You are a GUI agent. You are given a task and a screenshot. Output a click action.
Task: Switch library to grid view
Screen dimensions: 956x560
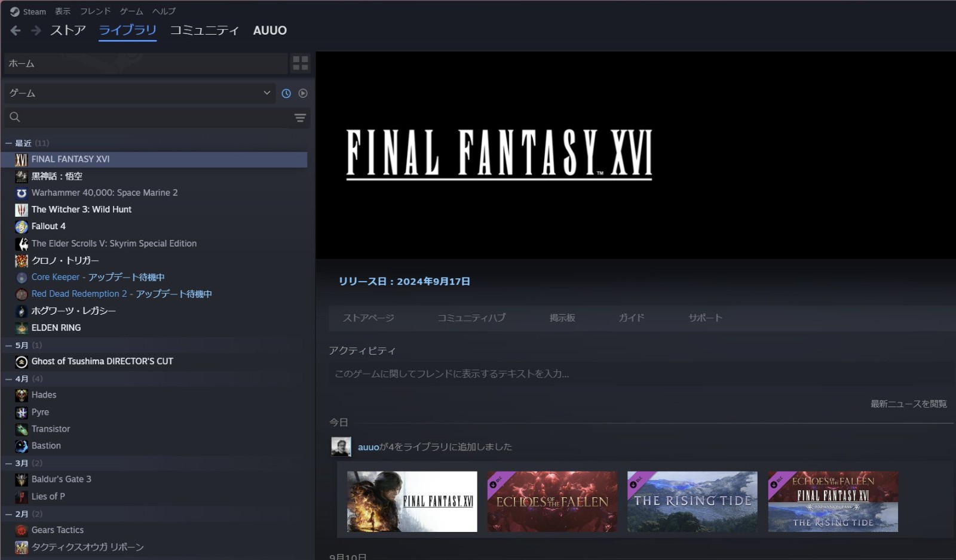click(x=301, y=63)
